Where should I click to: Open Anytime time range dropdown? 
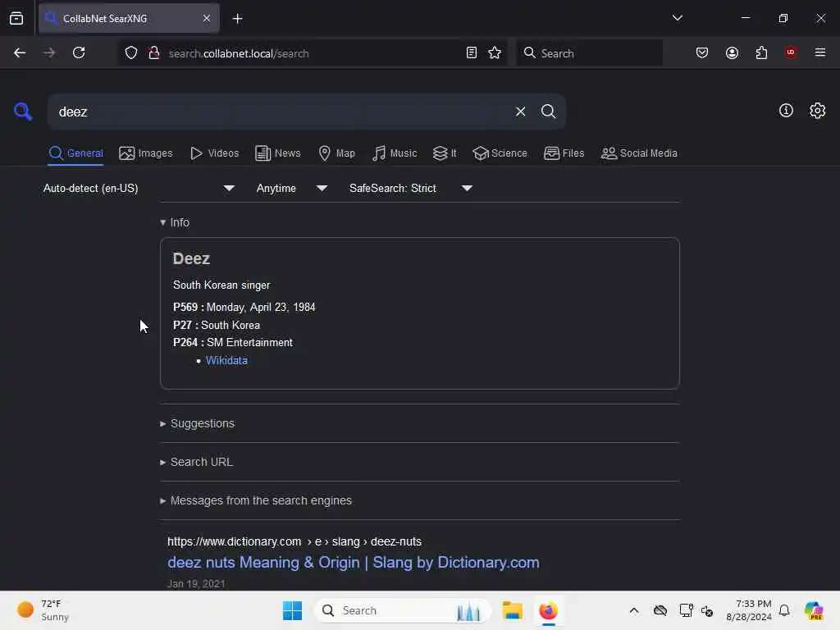pyautogui.click(x=292, y=188)
